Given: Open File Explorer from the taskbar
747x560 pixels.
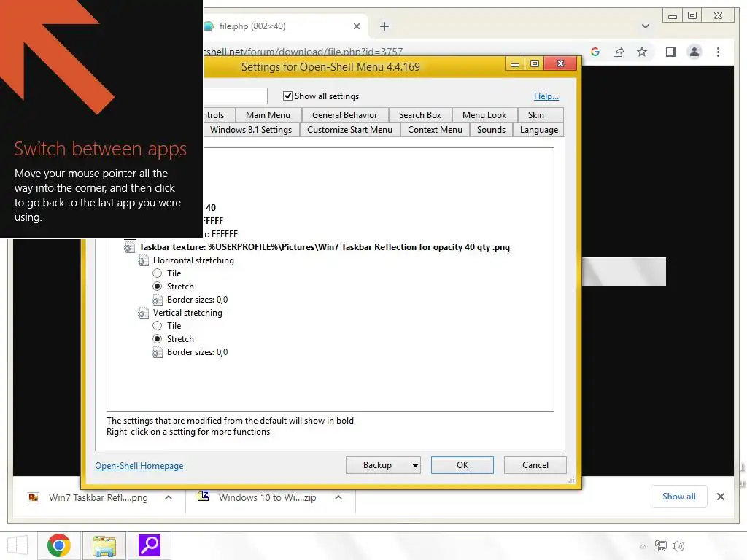Looking at the screenshot, I should 104,545.
